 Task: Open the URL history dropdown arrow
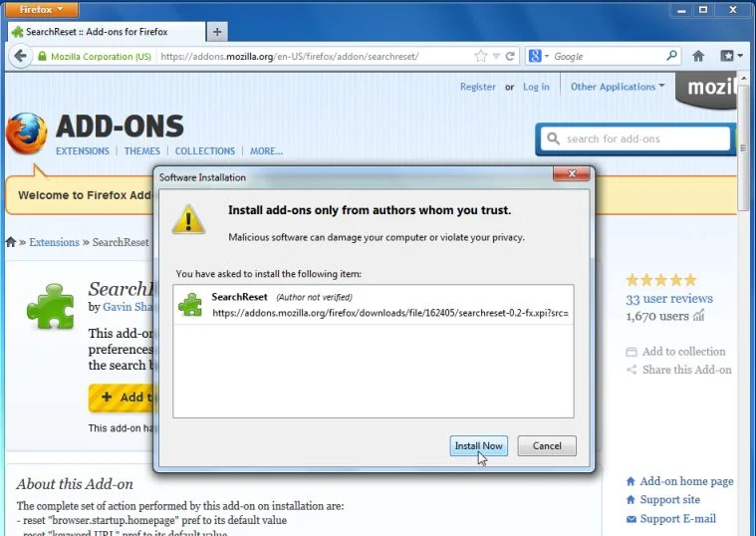point(496,57)
